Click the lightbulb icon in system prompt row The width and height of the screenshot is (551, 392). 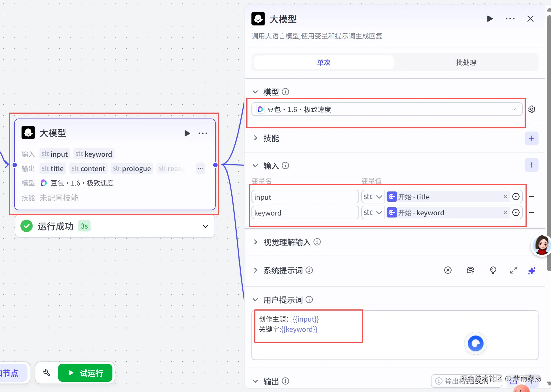(493, 270)
